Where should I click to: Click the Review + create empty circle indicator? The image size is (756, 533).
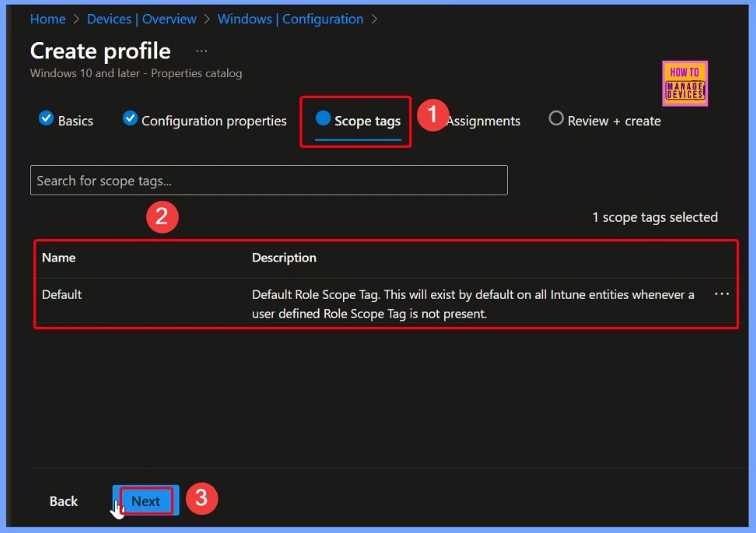click(556, 117)
